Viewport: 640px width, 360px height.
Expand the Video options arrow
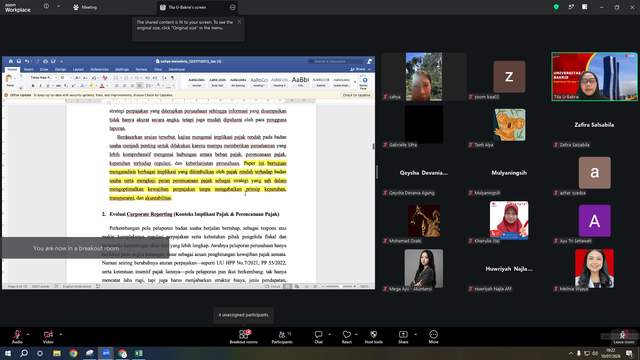60,334
